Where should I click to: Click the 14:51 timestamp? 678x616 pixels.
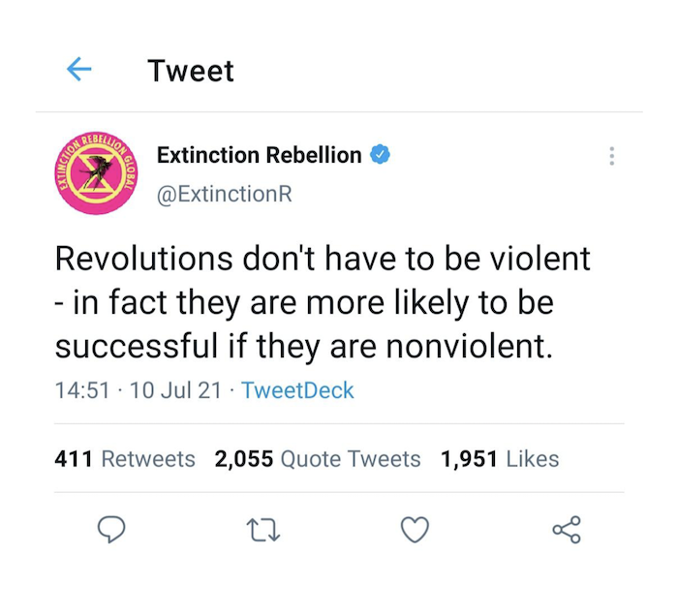pos(82,390)
